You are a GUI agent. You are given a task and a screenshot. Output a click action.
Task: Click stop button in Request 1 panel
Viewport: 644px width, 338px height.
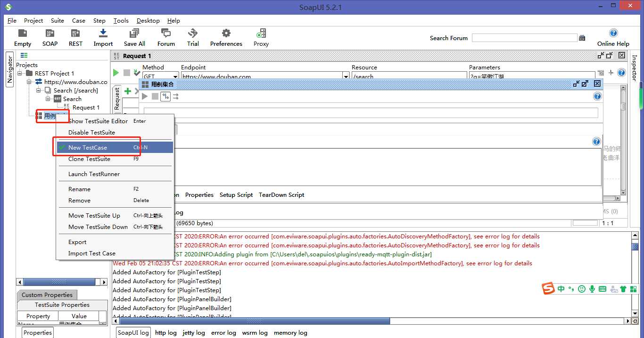coord(127,73)
